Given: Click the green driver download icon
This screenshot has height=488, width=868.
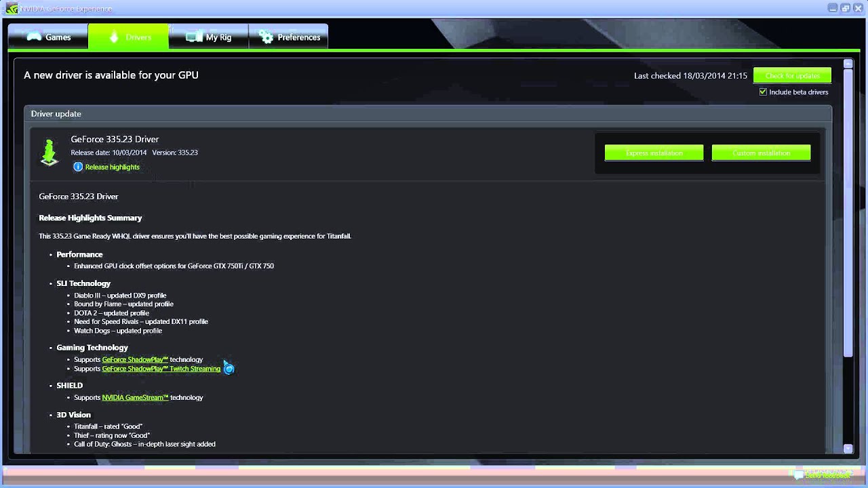Looking at the screenshot, I should tap(50, 152).
